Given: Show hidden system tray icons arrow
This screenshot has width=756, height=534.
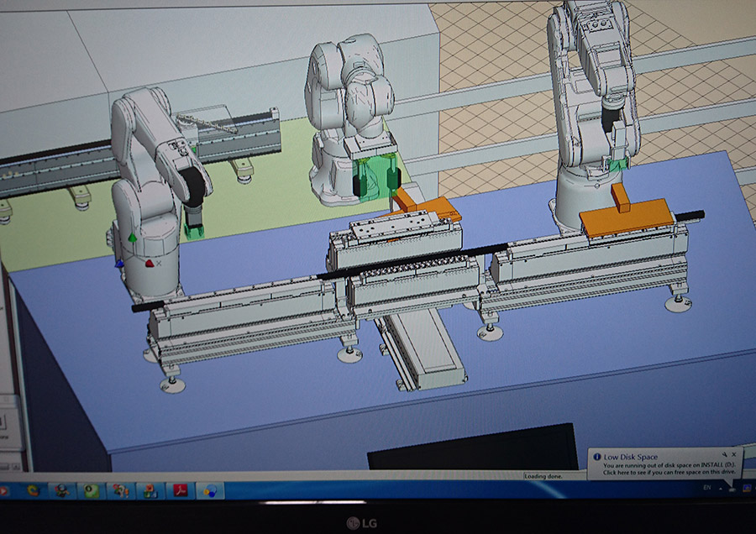Looking at the screenshot, I should [719, 487].
